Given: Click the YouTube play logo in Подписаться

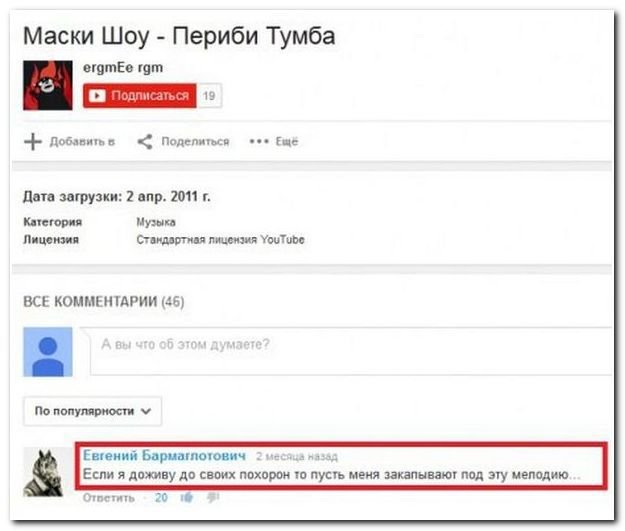Looking at the screenshot, I should pos(97,96).
